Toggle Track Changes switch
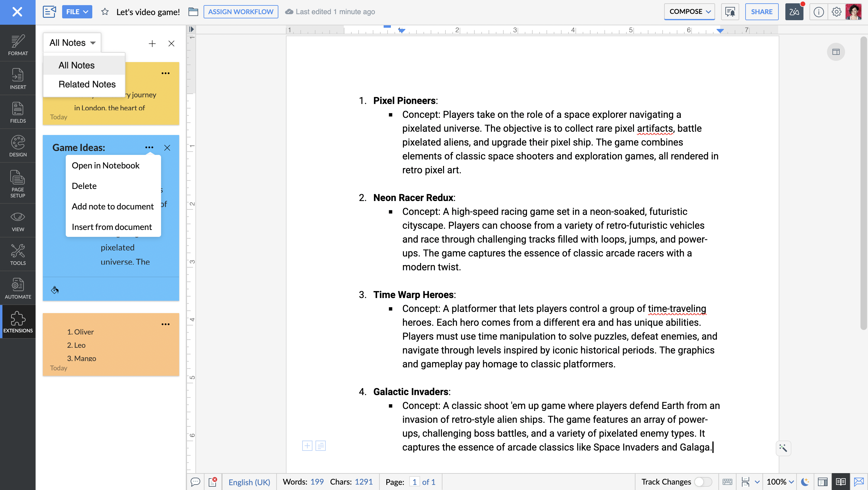 click(x=703, y=482)
